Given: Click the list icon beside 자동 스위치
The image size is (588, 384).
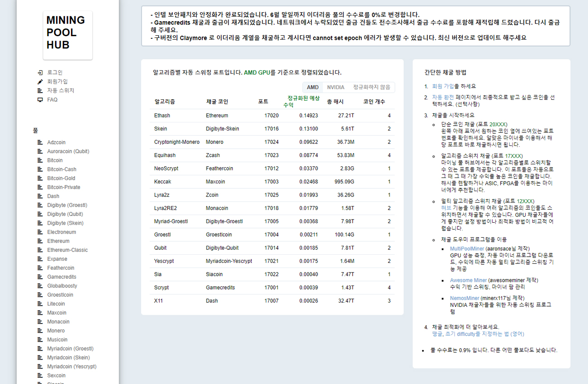Looking at the screenshot, I should (x=40, y=90).
